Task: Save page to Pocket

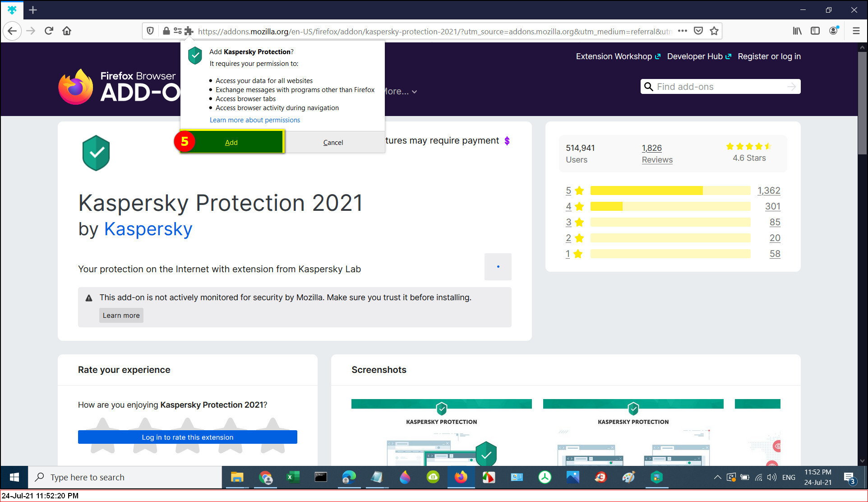Action: click(x=698, y=31)
